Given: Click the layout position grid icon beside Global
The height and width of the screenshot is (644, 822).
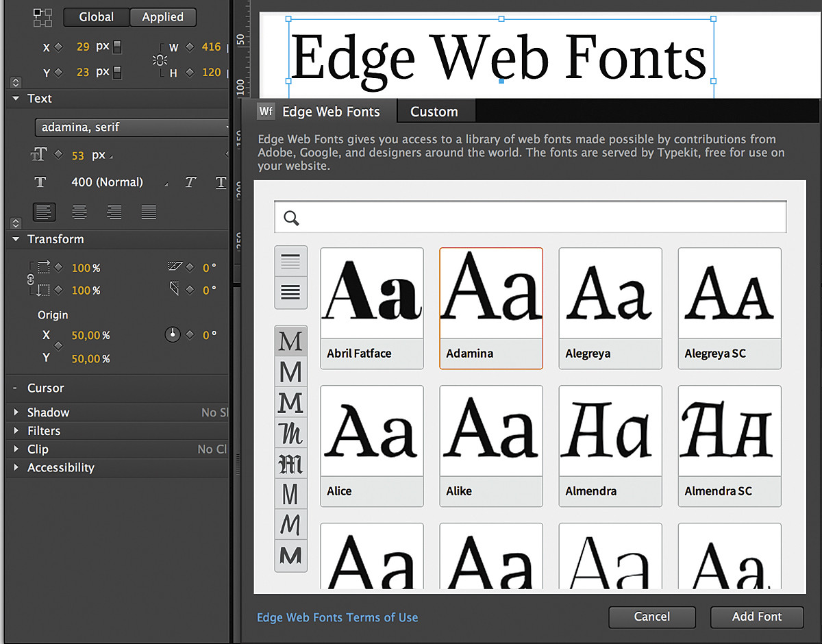Looking at the screenshot, I should pyautogui.click(x=42, y=17).
